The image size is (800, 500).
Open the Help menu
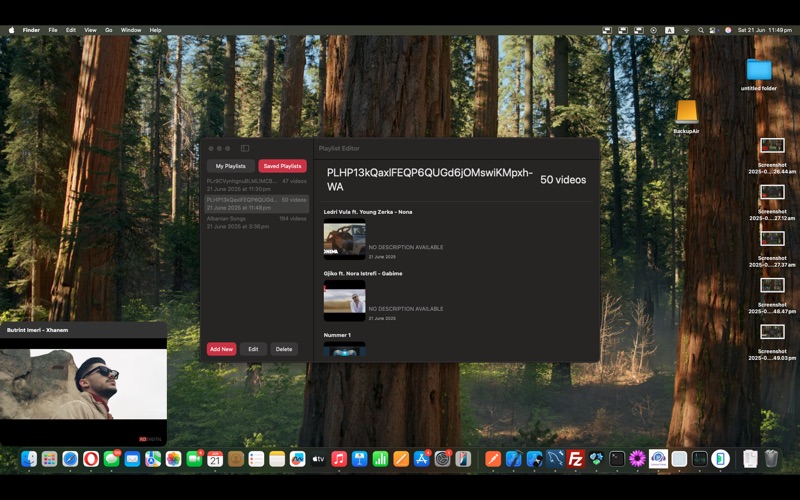pyautogui.click(x=156, y=30)
